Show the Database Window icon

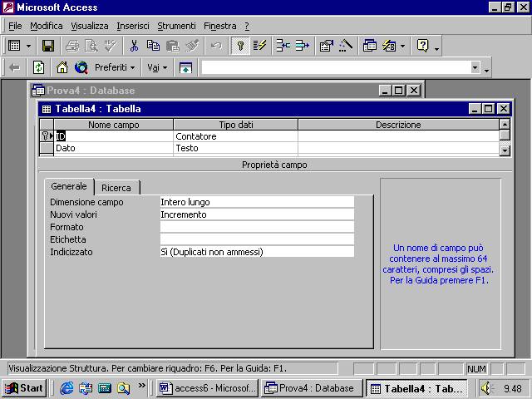click(x=369, y=46)
